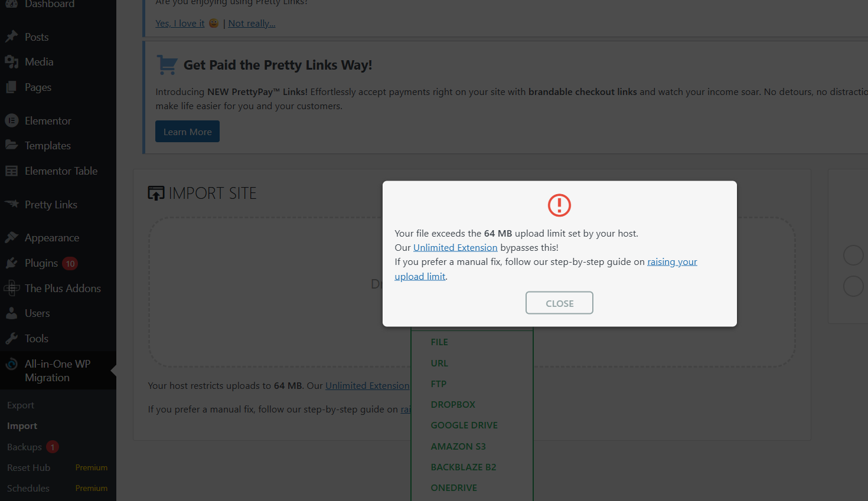Click the Elementor logo icon
This screenshot has height=501, width=868.
pyautogui.click(x=12, y=120)
